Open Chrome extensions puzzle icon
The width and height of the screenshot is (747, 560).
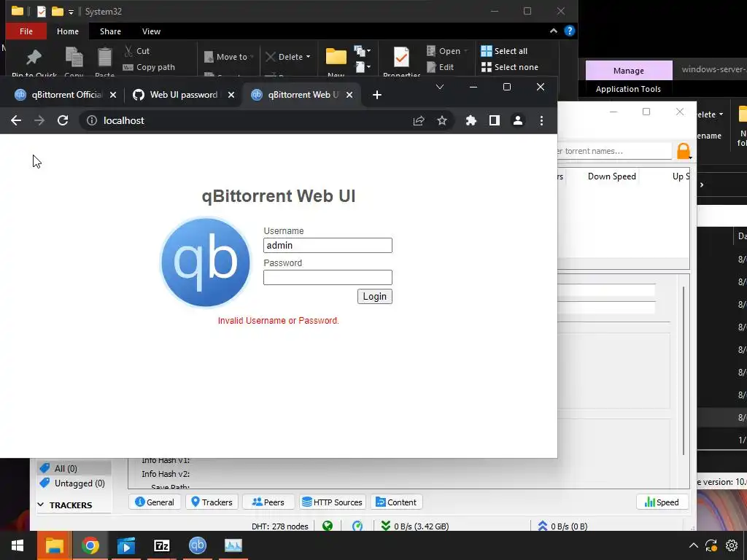pyautogui.click(x=471, y=120)
